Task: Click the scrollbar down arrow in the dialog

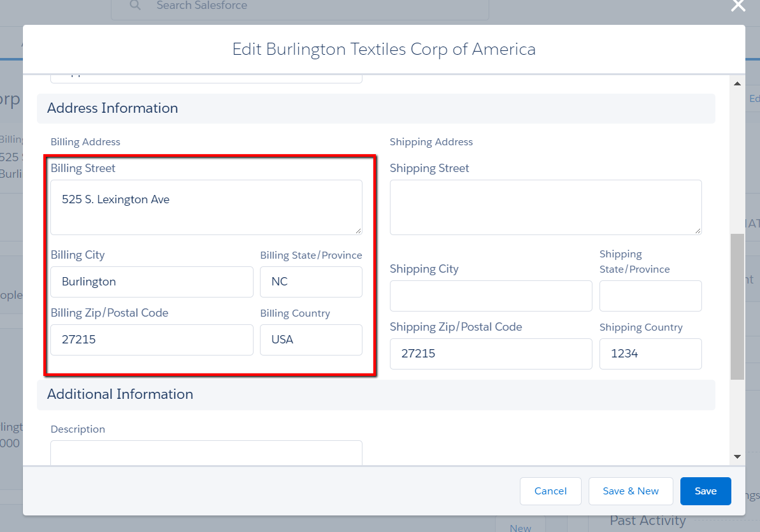Action: [737, 456]
